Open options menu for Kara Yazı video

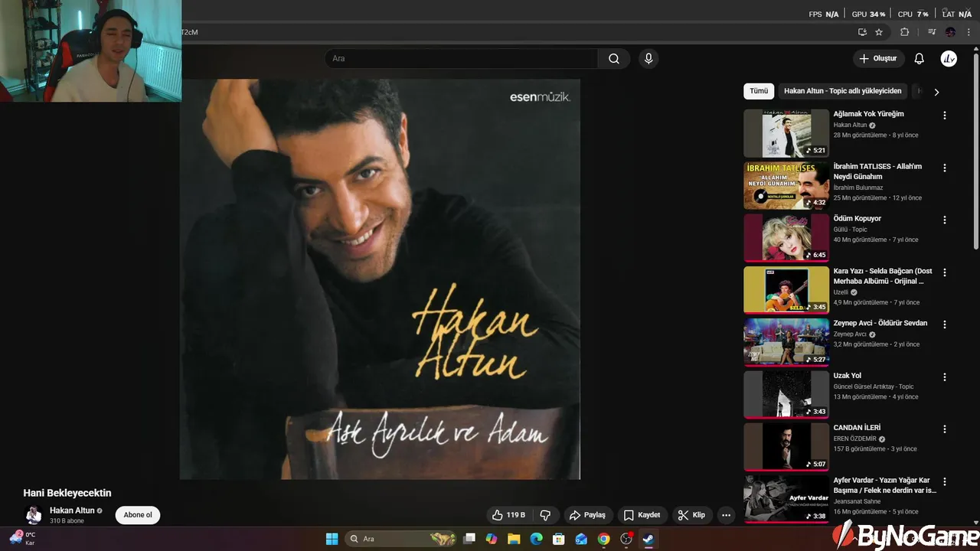pos(944,272)
